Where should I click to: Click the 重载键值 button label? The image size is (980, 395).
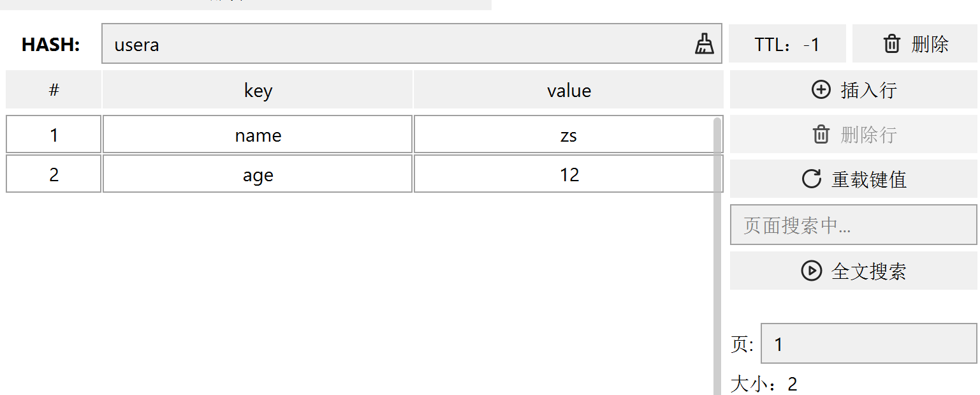[x=868, y=179]
